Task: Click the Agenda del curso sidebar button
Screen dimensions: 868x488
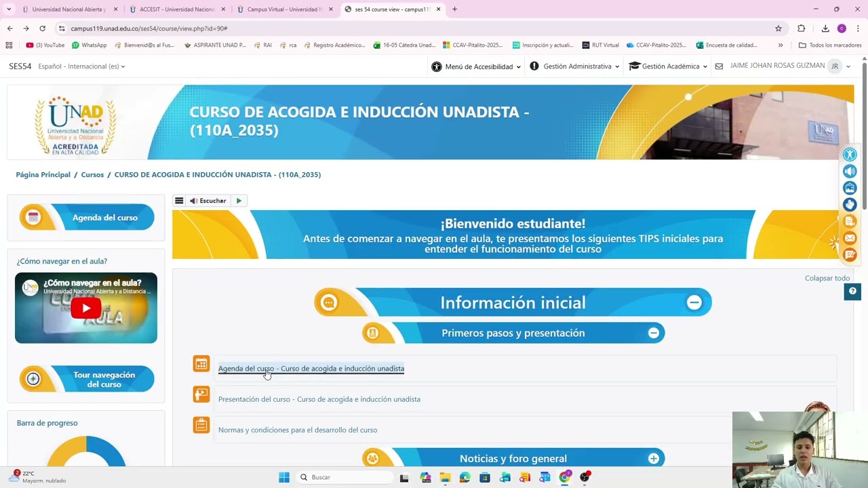Action: (x=87, y=218)
